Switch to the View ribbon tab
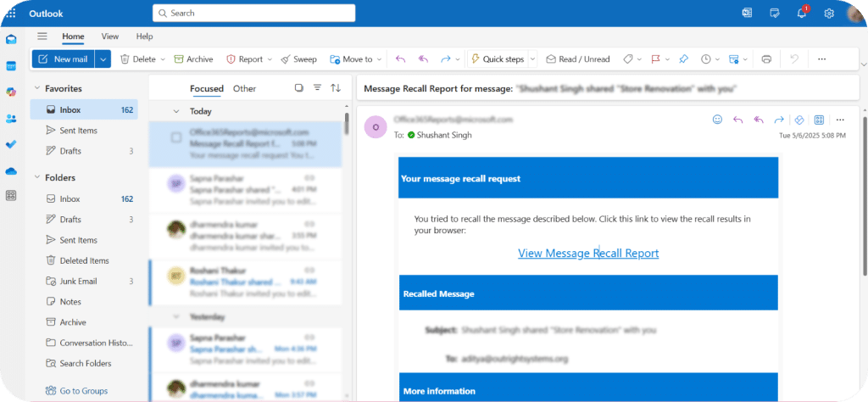 (x=110, y=36)
